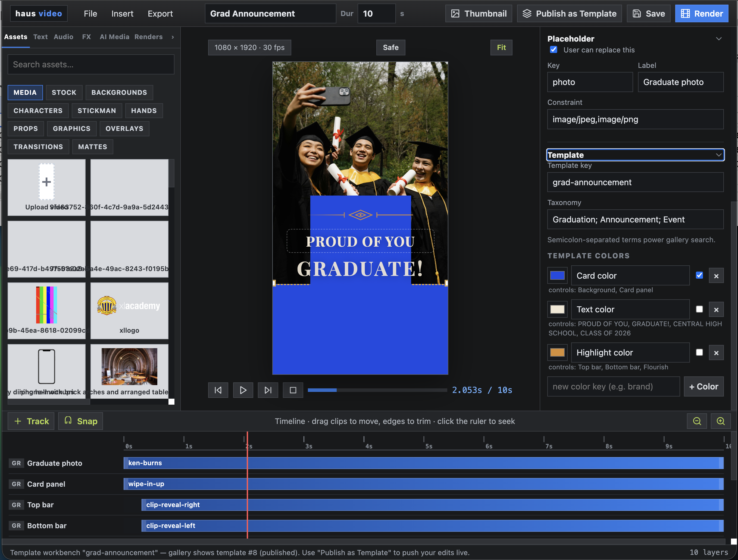Viewport: 738px width, 560px height.
Task: Select the OVERLAYS asset category
Action: [x=124, y=128]
